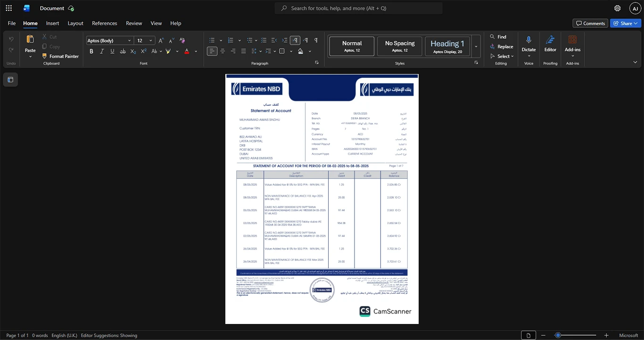Click the Comments button

(590, 23)
